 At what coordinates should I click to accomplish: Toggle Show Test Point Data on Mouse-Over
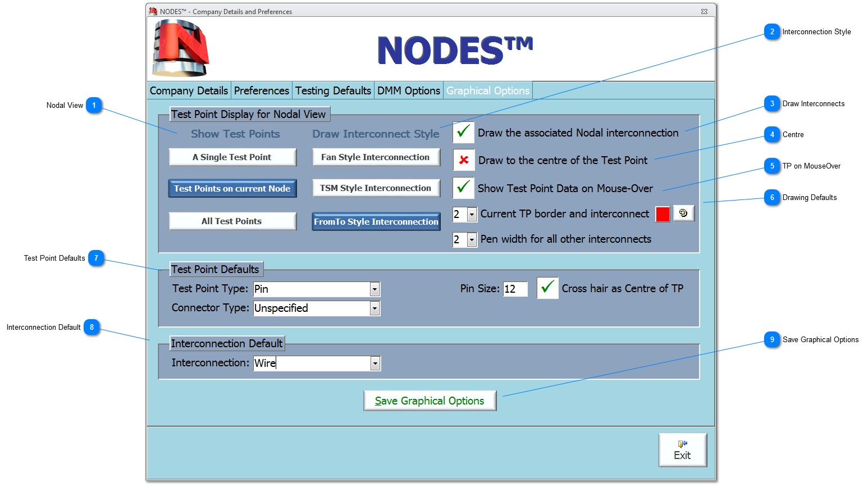[x=463, y=188]
